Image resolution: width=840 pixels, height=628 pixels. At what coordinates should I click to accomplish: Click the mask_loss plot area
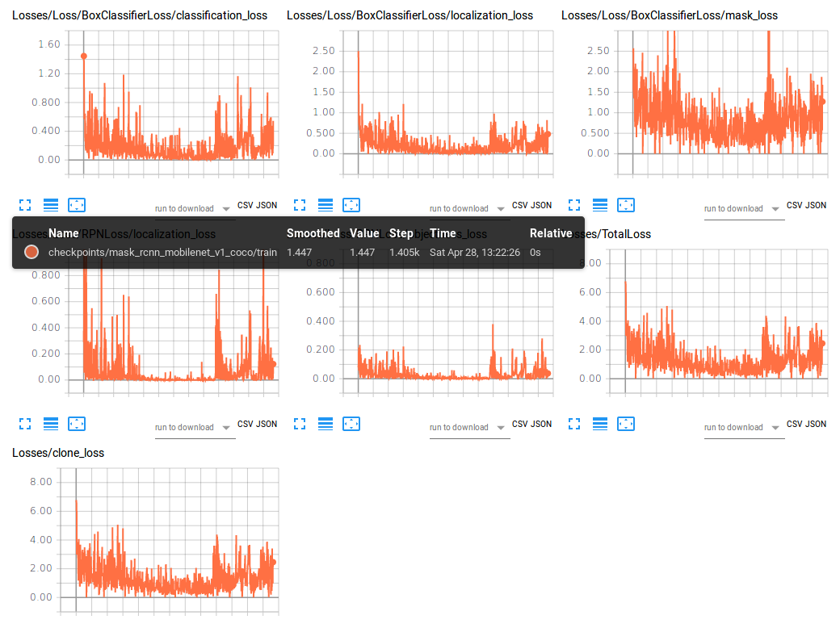click(723, 103)
